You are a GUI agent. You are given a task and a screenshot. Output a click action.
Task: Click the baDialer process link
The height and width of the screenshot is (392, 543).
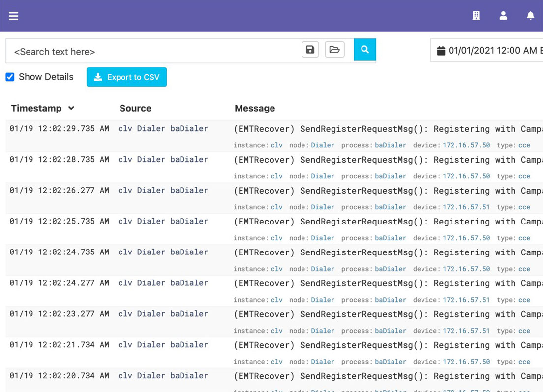(x=391, y=145)
